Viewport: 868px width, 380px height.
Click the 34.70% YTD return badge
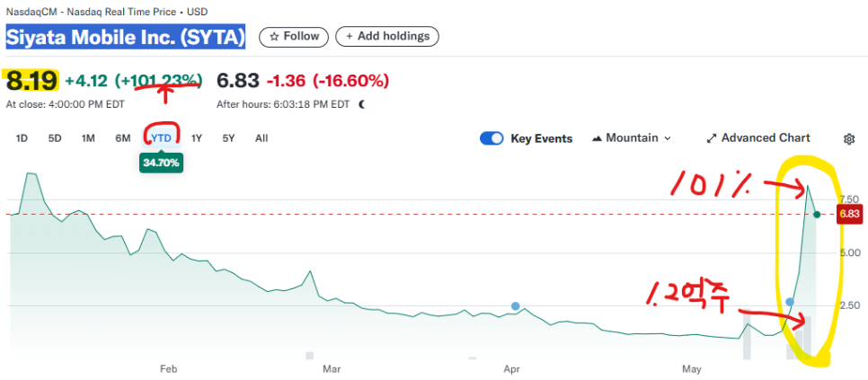coord(161,163)
